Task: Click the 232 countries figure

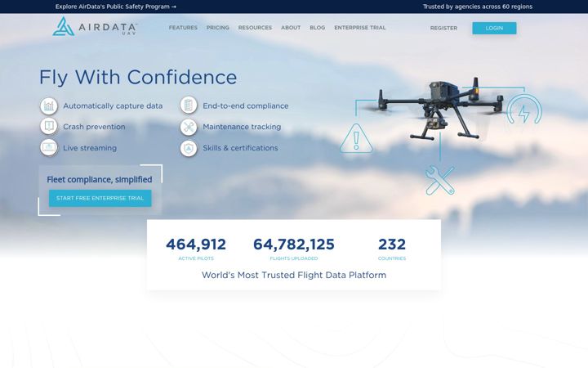Action: tap(392, 244)
